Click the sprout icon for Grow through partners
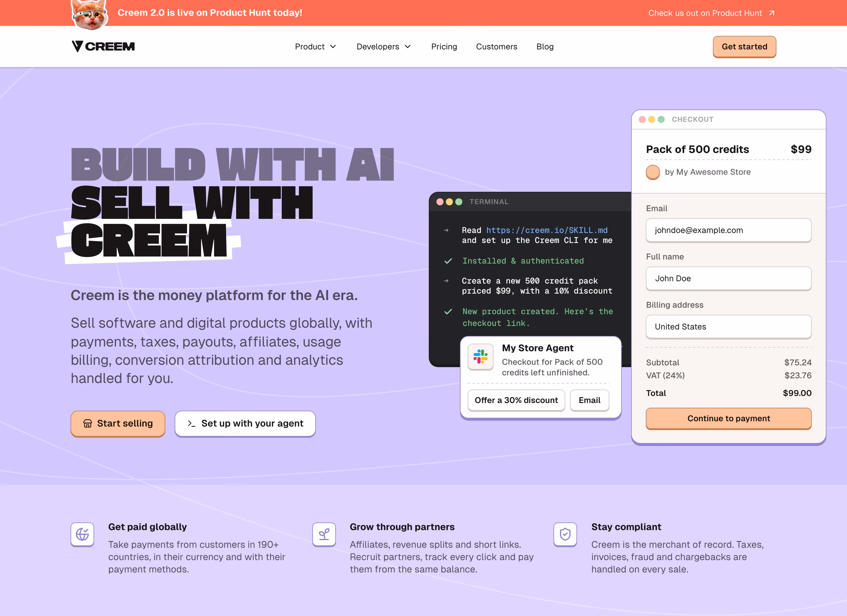 (324, 534)
